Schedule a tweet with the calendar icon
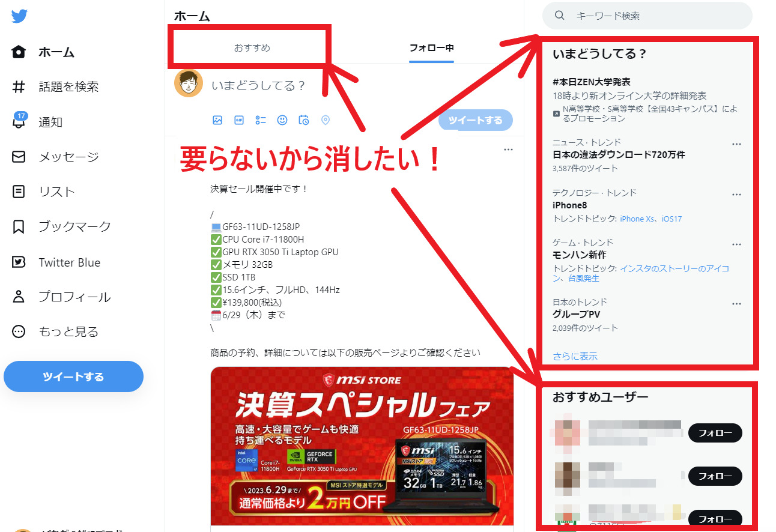Screen dimensions: 776x532 [304, 120]
